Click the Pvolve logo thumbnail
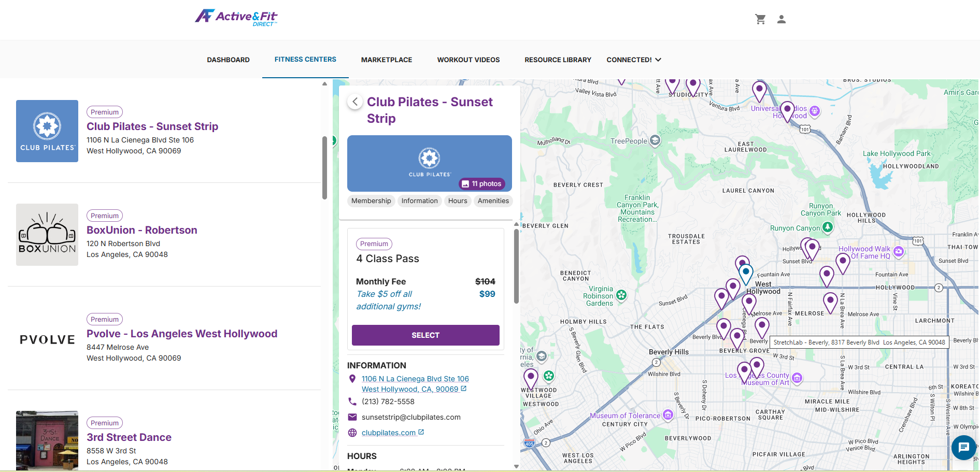The image size is (980, 472). click(47, 339)
